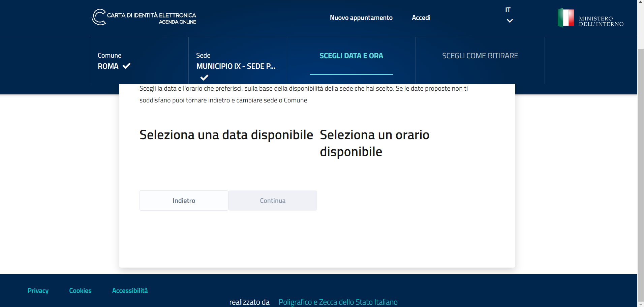The height and width of the screenshot is (307, 644).
Task: Click the Continua button
Action: point(273,201)
